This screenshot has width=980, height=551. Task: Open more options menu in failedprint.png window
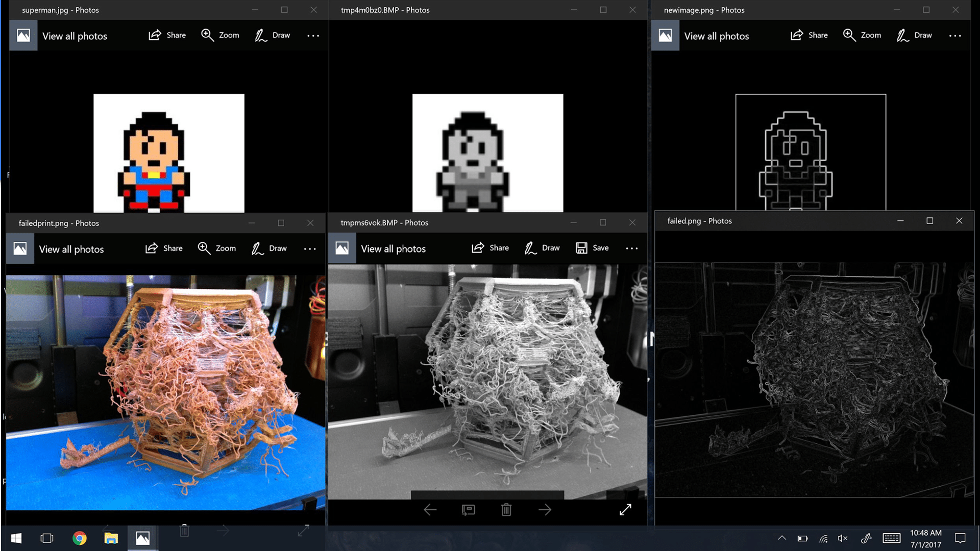[x=310, y=249]
